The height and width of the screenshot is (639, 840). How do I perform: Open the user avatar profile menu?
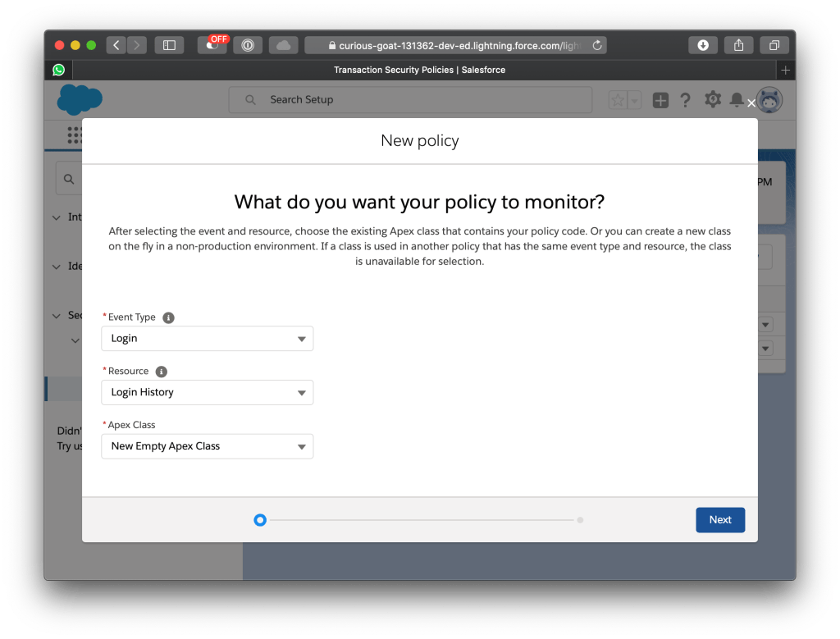coord(769,100)
